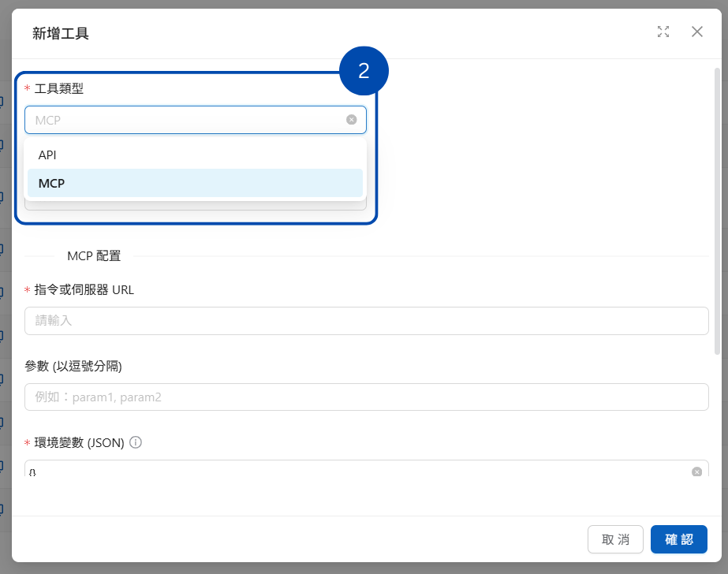Focus the 指令或伺服器 URL input box

(366, 321)
